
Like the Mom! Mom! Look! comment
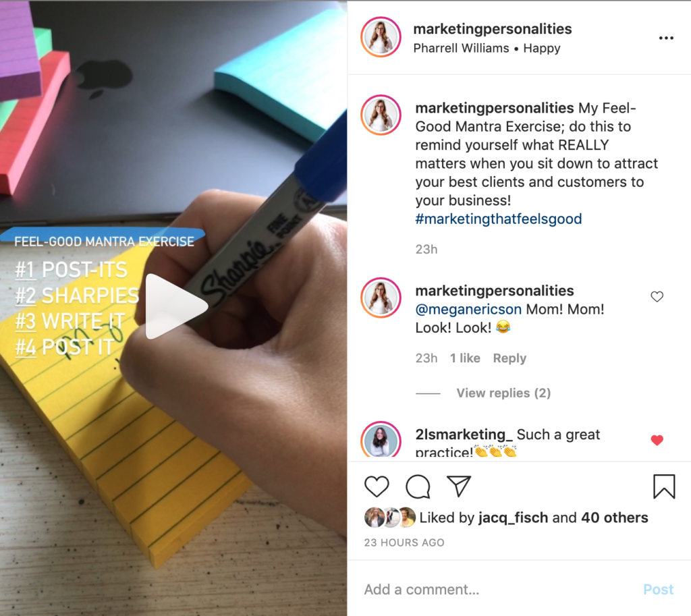(x=657, y=297)
